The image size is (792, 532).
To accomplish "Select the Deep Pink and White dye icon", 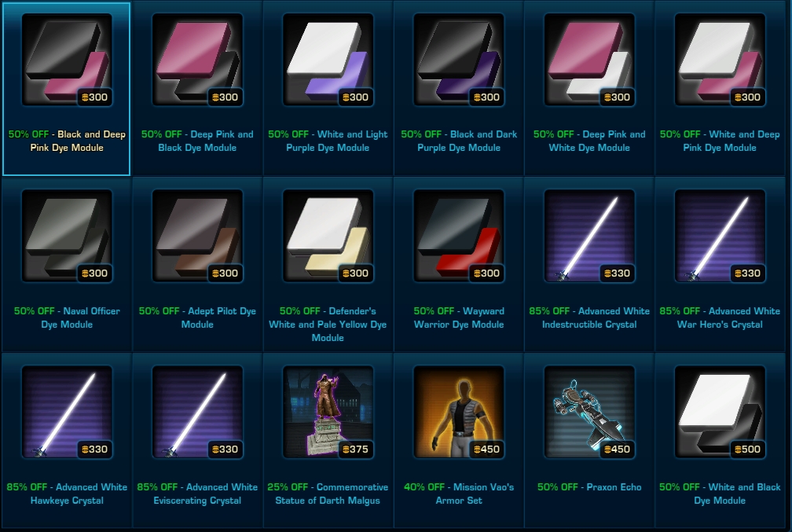I will [589, 60].
